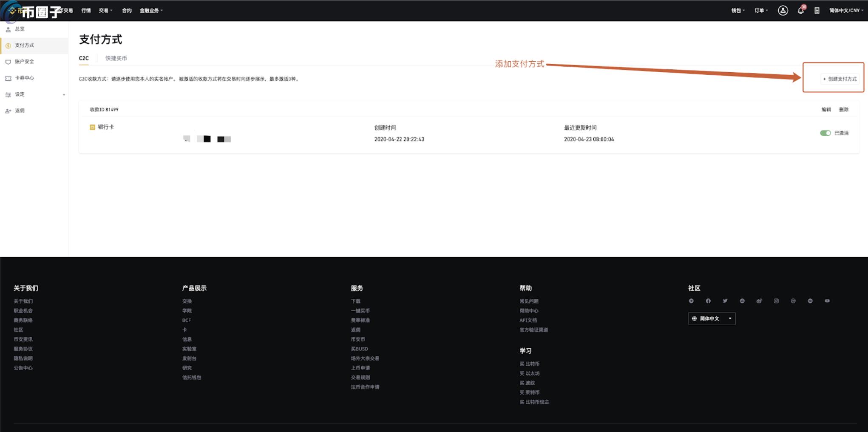Open footer link 买 以太坊

[529, 373]
